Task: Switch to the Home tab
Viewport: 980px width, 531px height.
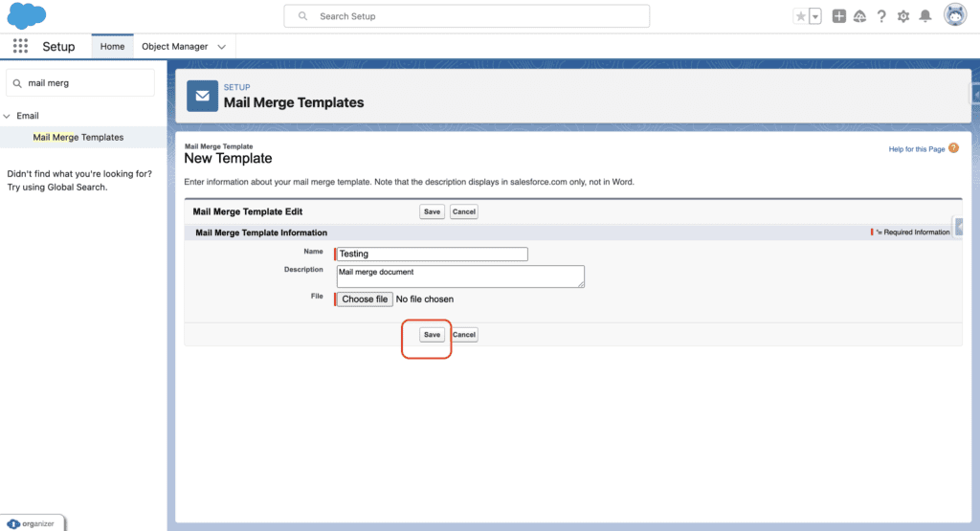Action: pos(112,46)
